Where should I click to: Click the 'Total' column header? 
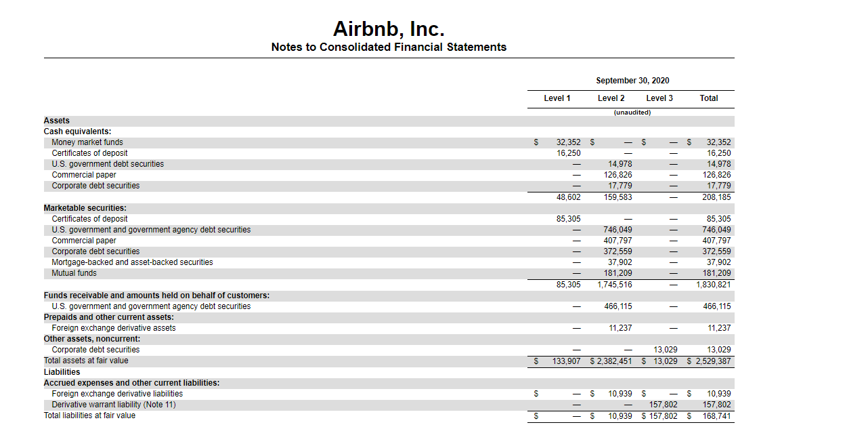click(709, 98)
